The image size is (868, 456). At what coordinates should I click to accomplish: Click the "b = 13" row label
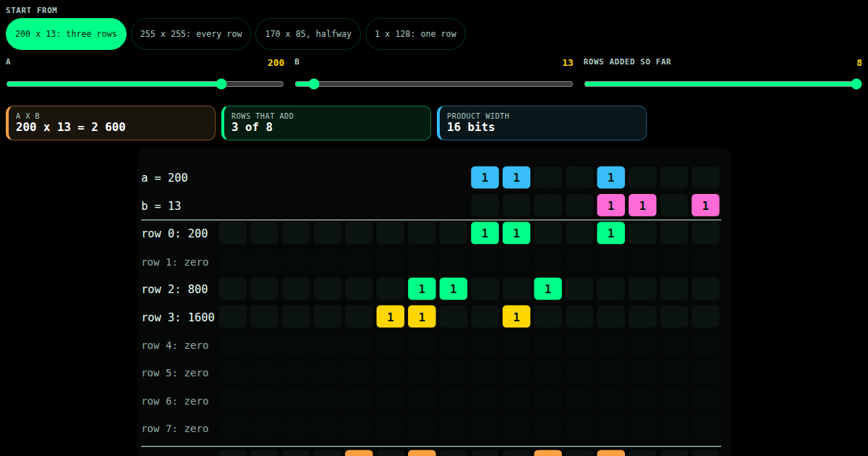coord(161,206)
